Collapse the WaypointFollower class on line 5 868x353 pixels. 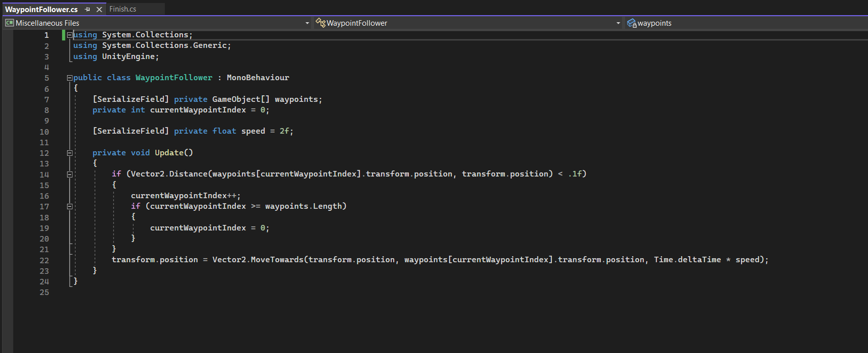70,78
